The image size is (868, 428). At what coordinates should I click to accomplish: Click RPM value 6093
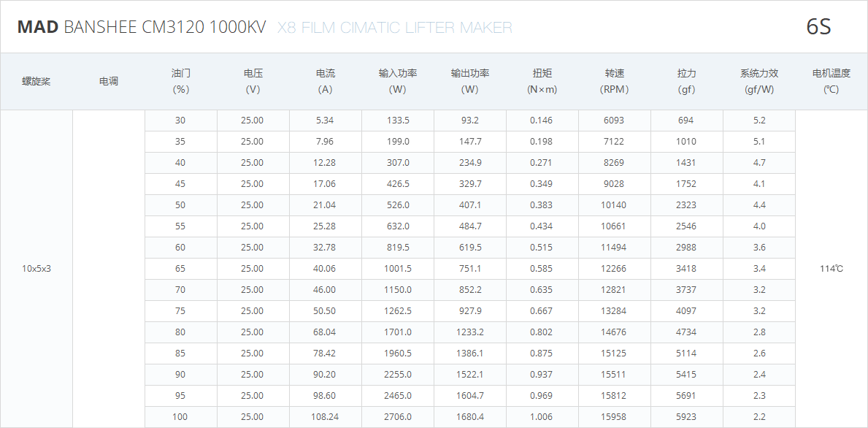[x=614, y=121]
